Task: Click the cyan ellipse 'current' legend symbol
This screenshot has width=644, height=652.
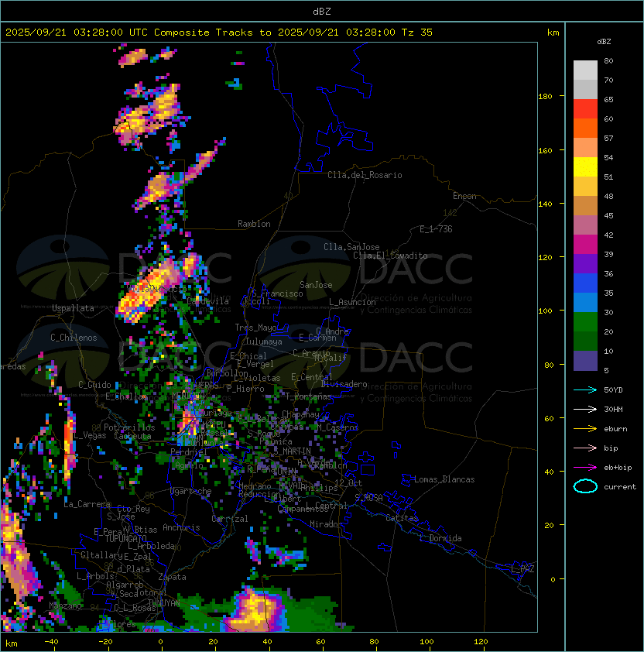Action: 585,486
